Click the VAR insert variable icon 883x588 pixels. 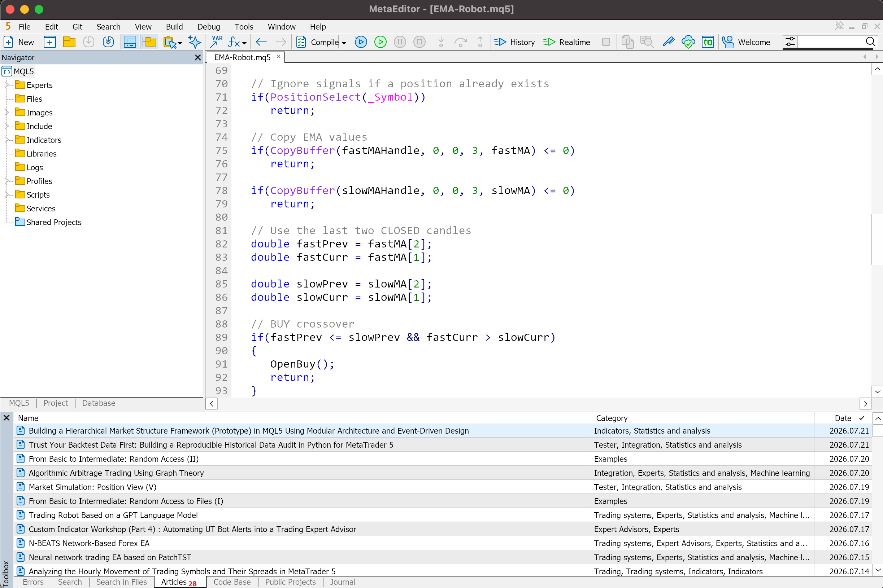(x=216, y=42)
